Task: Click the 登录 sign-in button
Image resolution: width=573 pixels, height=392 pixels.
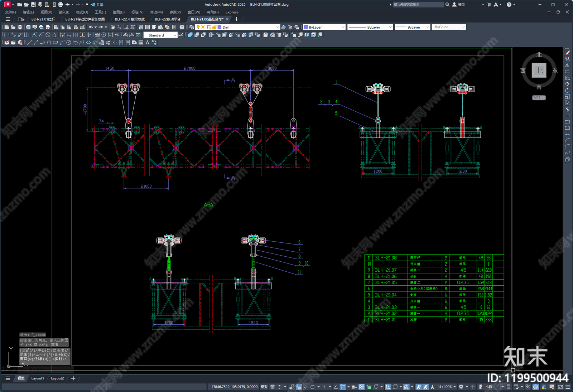Action: tap(459, 5)
